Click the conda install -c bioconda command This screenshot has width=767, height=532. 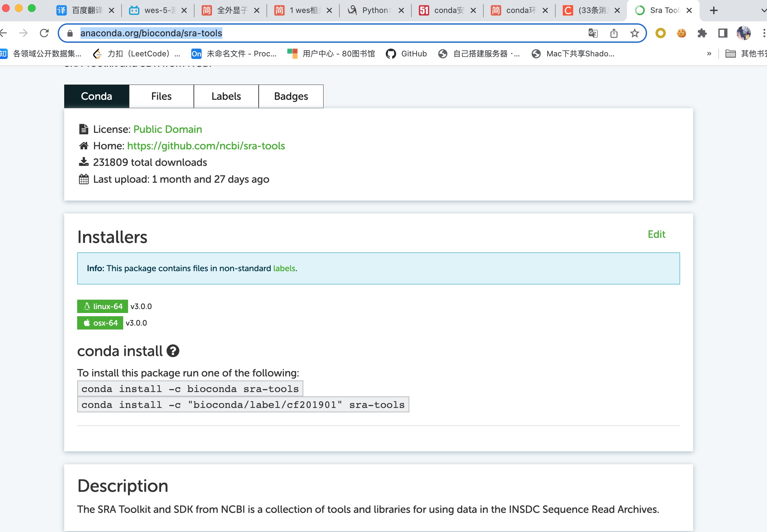(x=190, y=389)
